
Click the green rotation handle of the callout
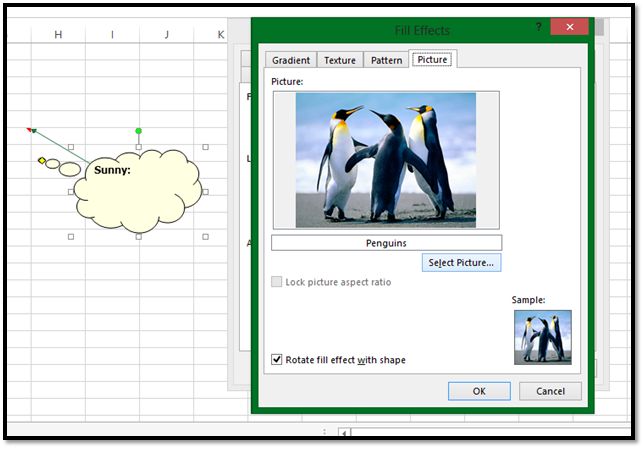pyautogui.click(x=138, y=131)
